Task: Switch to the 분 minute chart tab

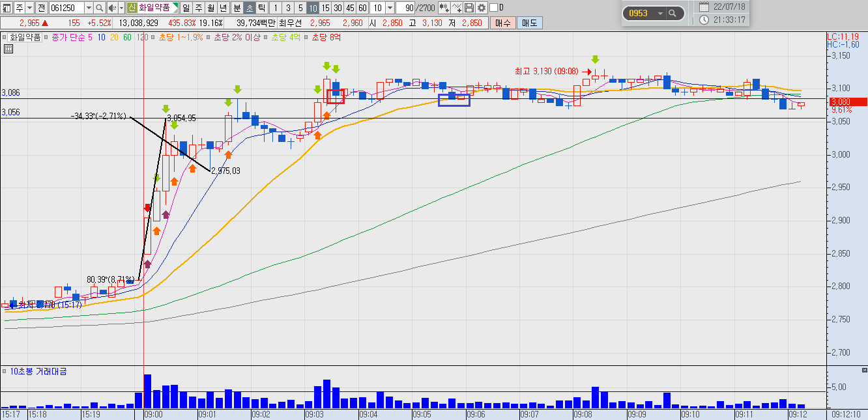Action: click(x=237, y=8)
